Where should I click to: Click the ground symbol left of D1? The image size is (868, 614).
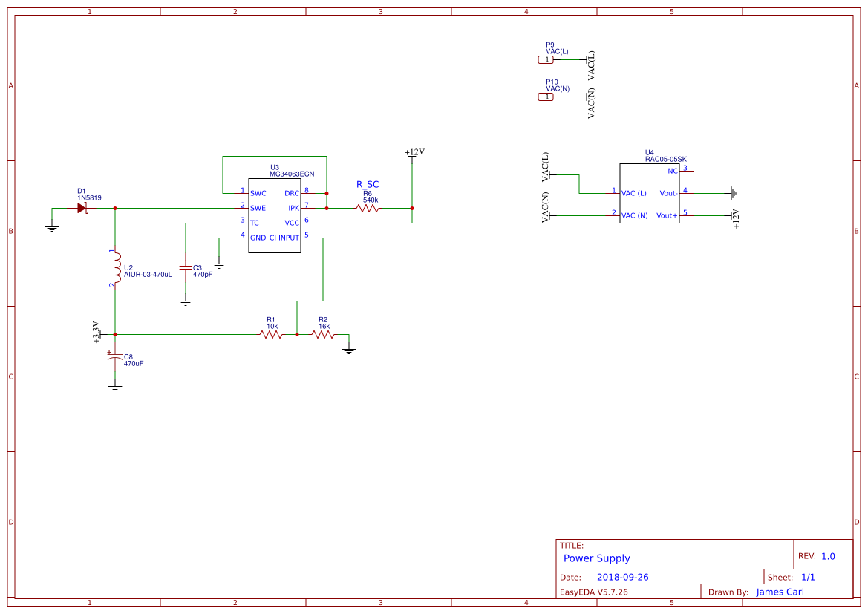[52, 227]
